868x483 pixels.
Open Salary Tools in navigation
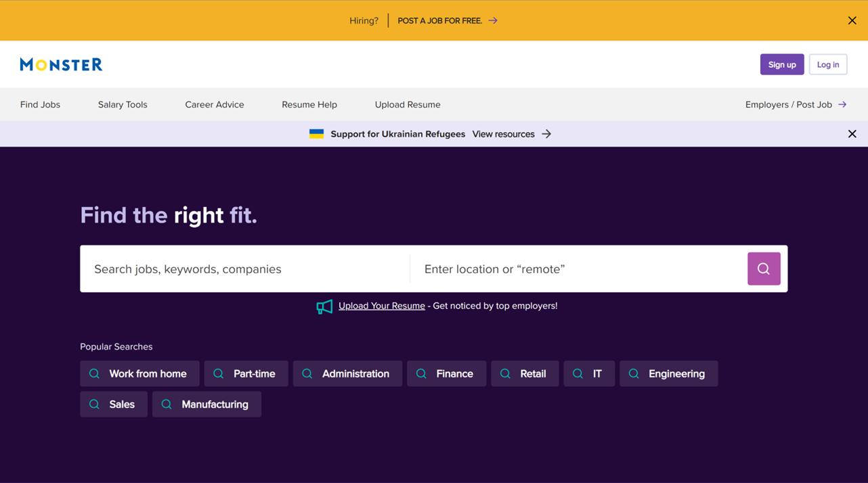tap(123, 105)
